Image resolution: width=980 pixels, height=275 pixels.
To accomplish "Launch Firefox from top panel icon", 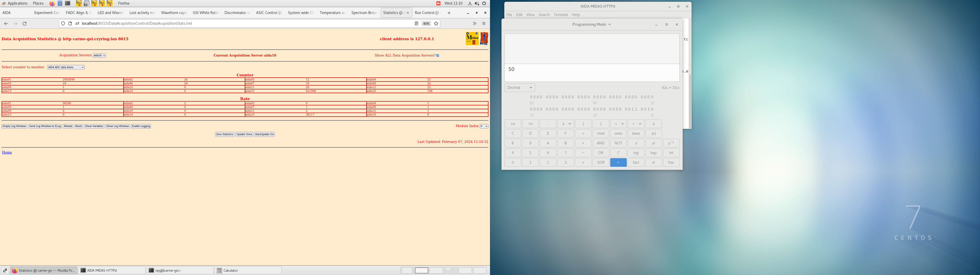I will (52, 3).
